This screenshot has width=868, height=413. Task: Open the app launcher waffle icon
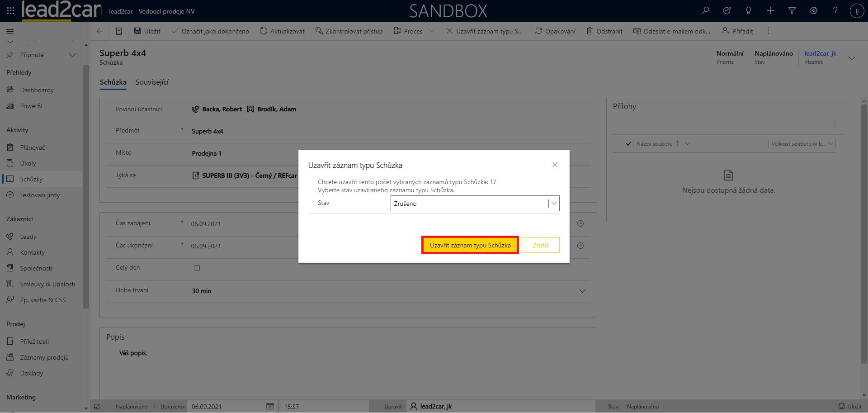pos(10,11)
